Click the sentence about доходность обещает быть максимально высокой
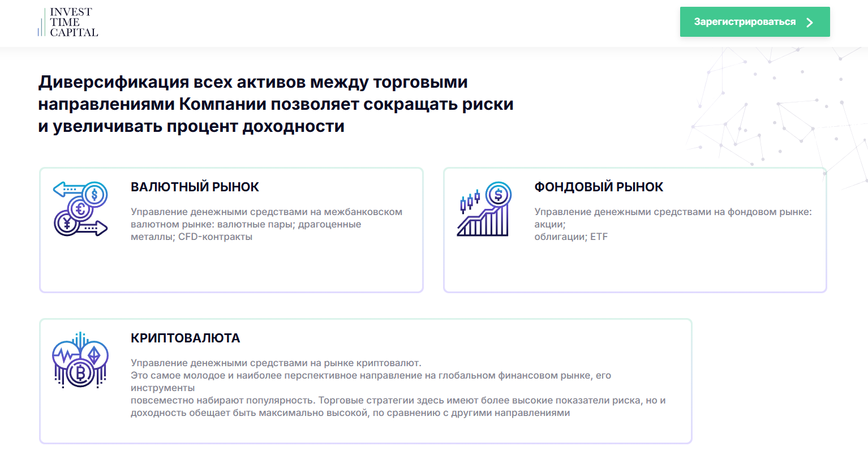The image size is (868, 459). tap(350, 413)
